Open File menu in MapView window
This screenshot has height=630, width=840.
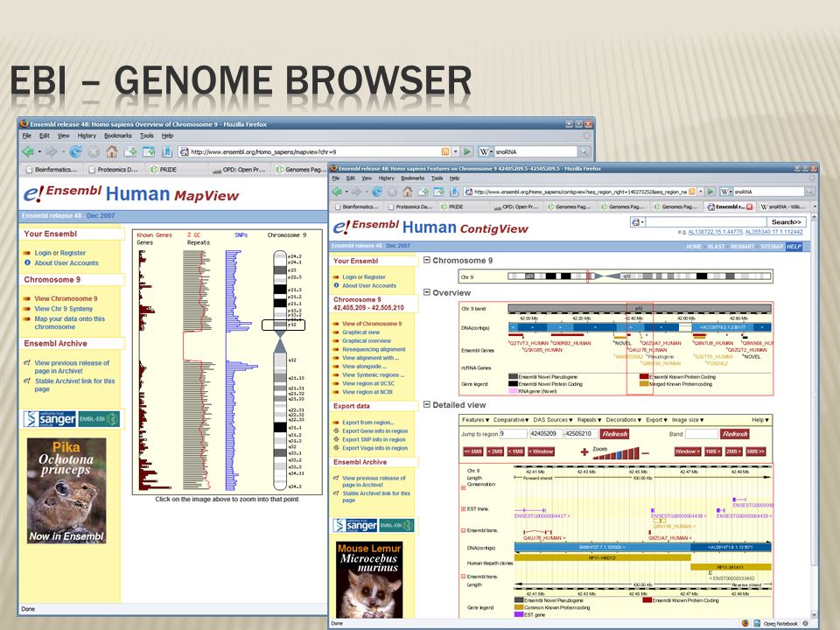pyautogui.click(x=27, y=136)
